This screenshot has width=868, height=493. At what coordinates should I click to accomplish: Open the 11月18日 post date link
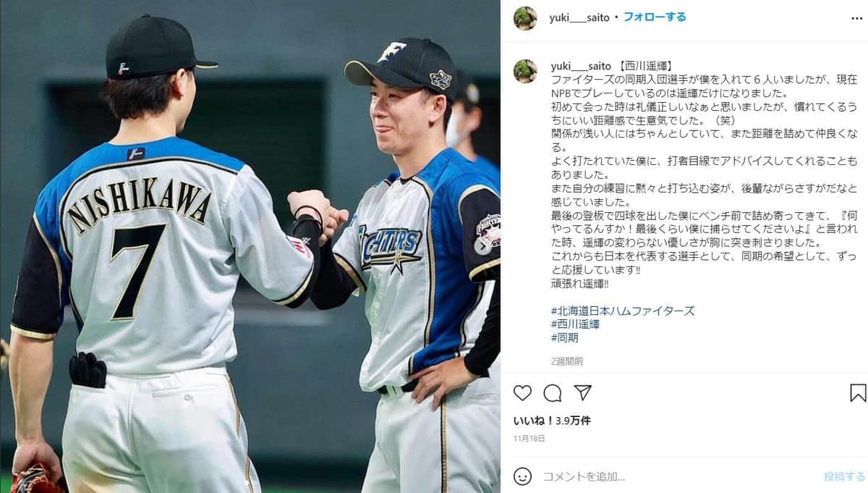(x=529, y=438)
